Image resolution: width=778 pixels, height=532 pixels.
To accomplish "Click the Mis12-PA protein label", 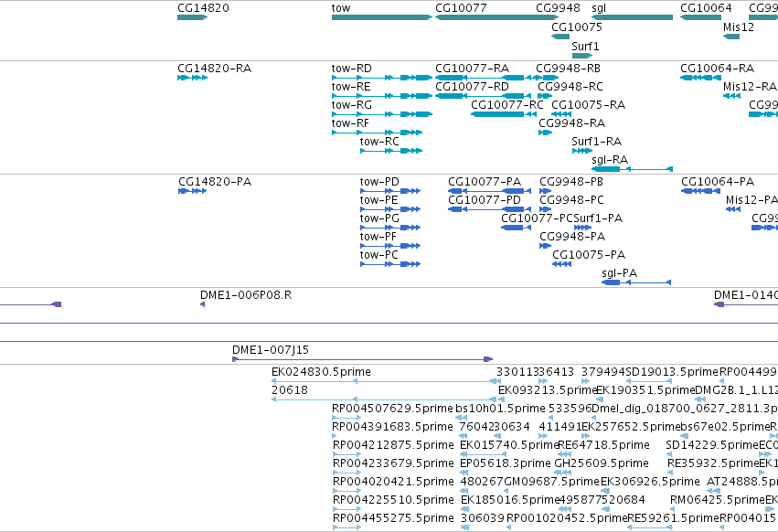I will click(751, 200).
